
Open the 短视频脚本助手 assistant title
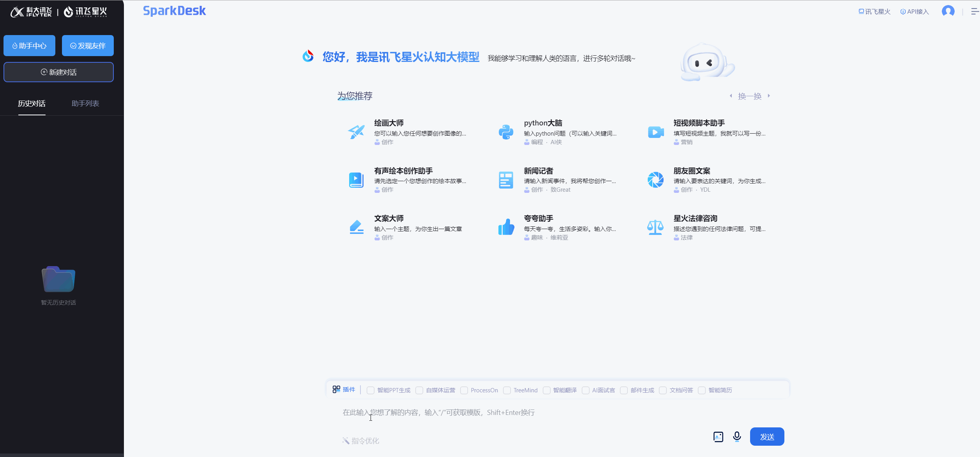click(x=699, y=123)
